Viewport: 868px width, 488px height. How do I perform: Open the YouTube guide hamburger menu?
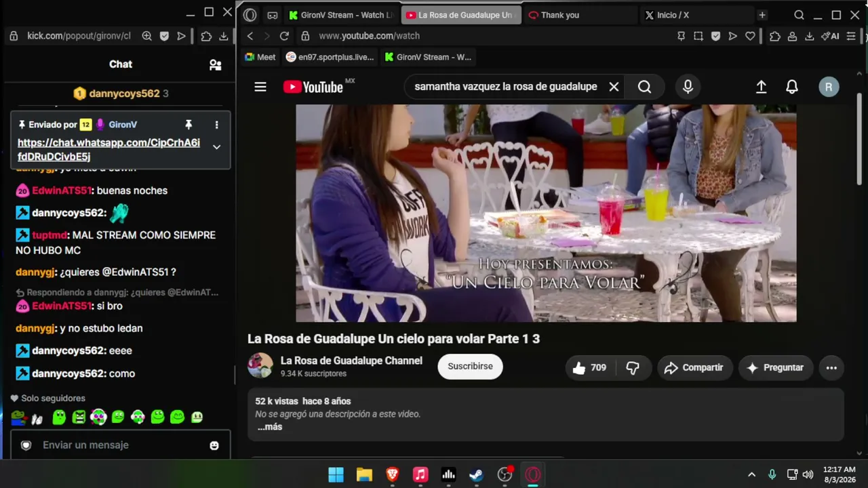tap(260, 87)
